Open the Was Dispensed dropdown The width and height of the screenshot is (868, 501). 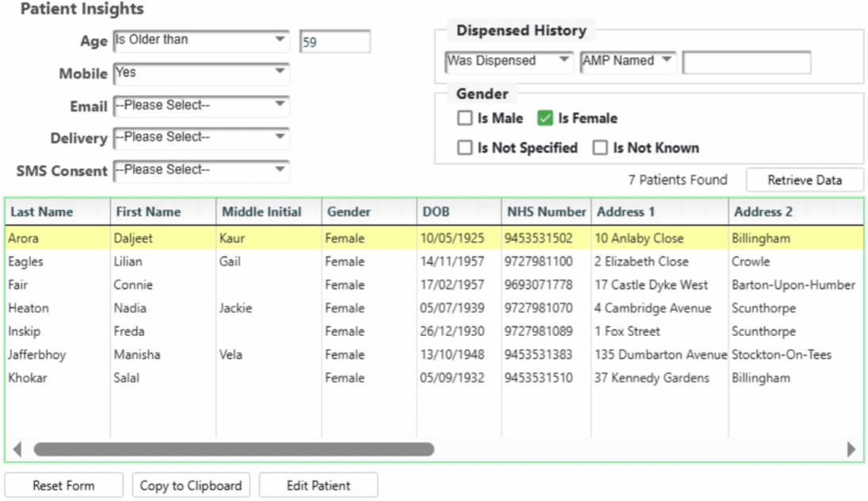508,61
